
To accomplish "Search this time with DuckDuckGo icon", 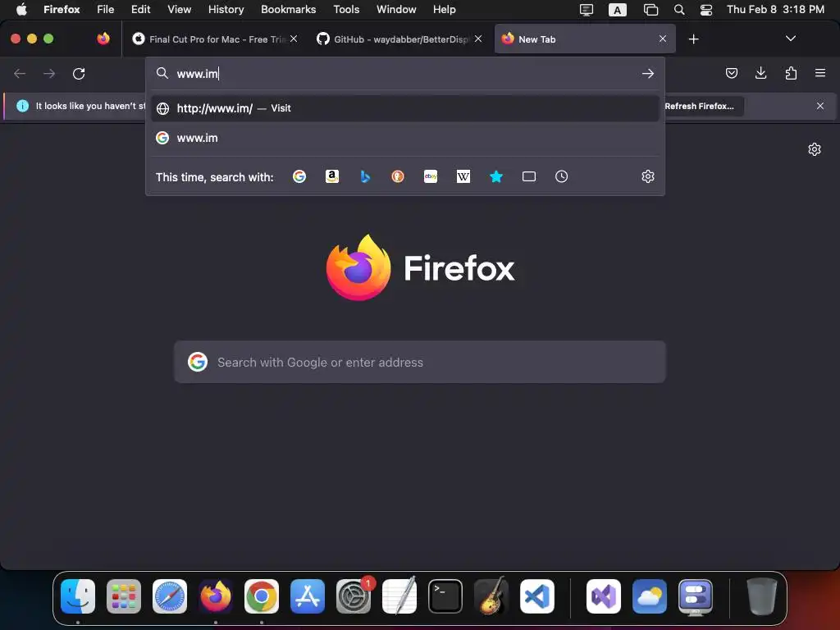I will tap(398, 176).
